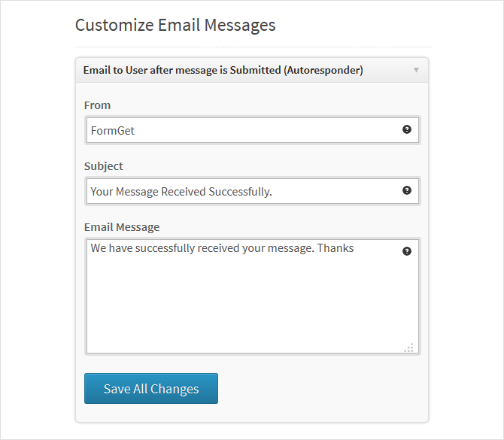Place cursor on the word FormGet

coord(113,130)
